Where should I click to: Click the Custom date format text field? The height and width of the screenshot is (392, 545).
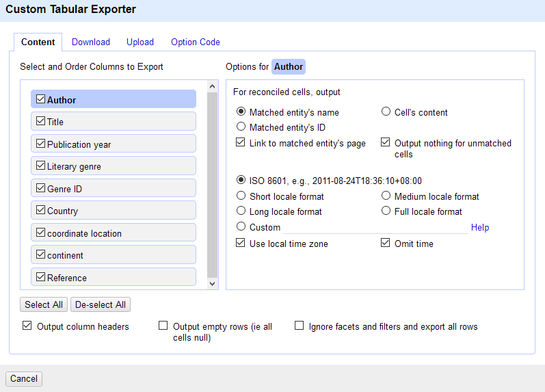(x=375, y=227)
